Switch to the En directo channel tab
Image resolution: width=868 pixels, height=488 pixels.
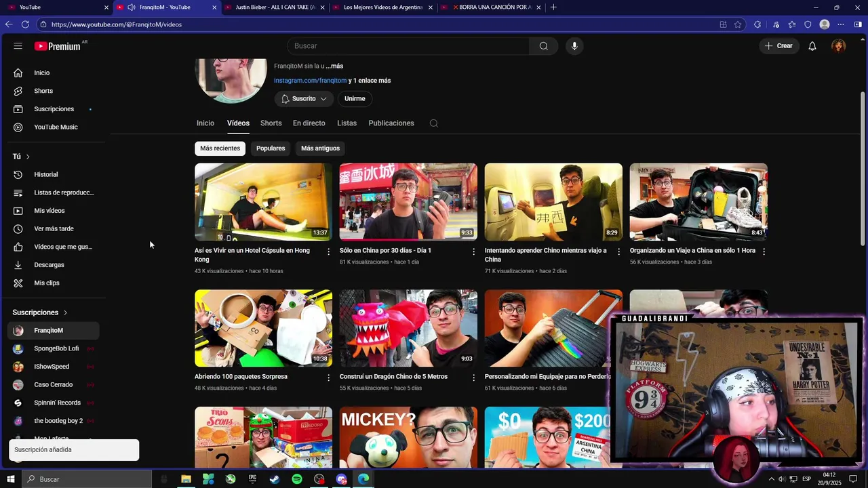(x=309, y=123)
